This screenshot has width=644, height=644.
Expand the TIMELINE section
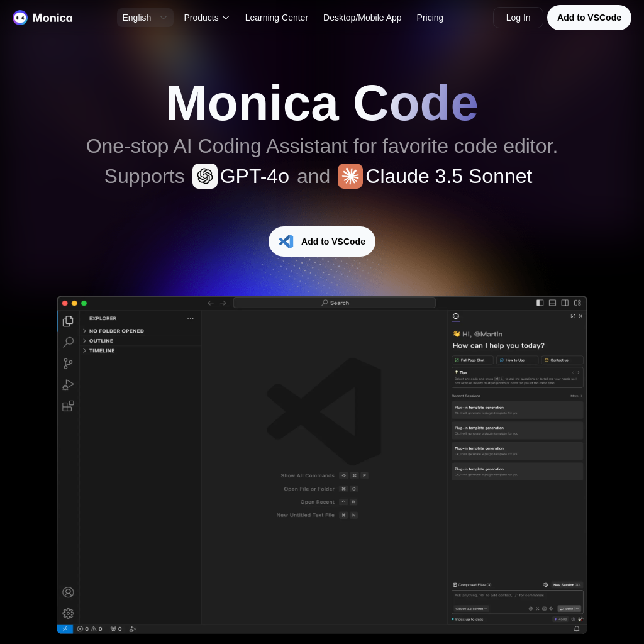coord(140,351)
